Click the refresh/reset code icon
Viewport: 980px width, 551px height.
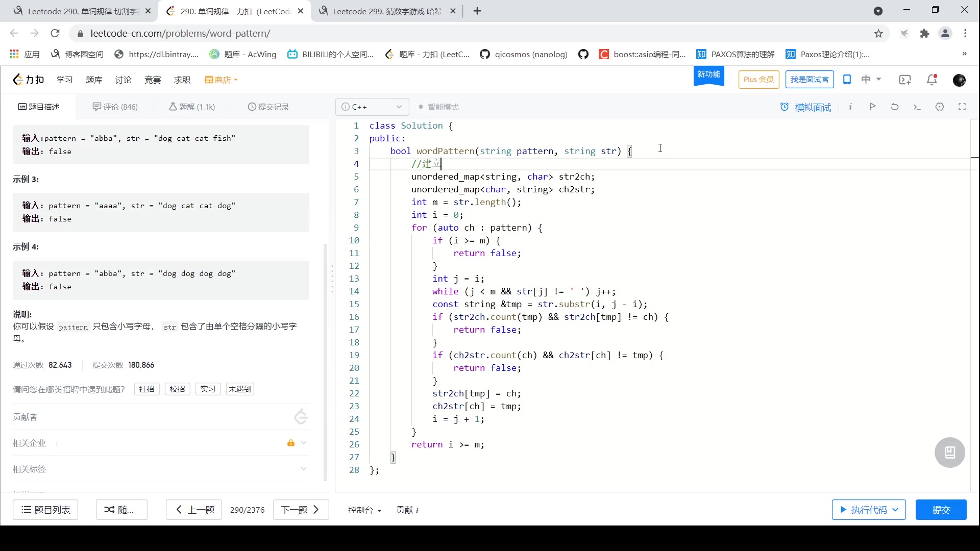point(895,107)
